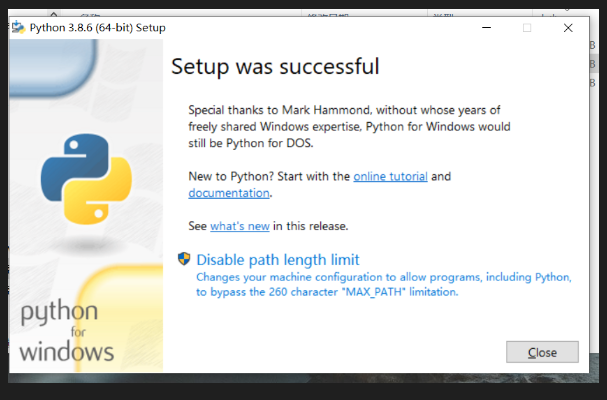Click the blue and yellow Python logo
The height and width of the screenshot is (400, 607).
(x=85, y=179)
